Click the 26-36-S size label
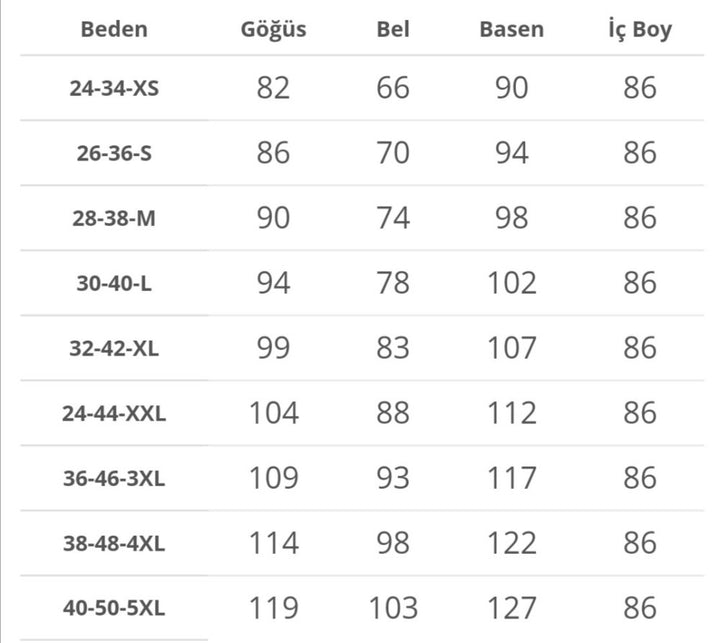The height and width of the screenshot is (643, 720). click(x=114, y=153)
